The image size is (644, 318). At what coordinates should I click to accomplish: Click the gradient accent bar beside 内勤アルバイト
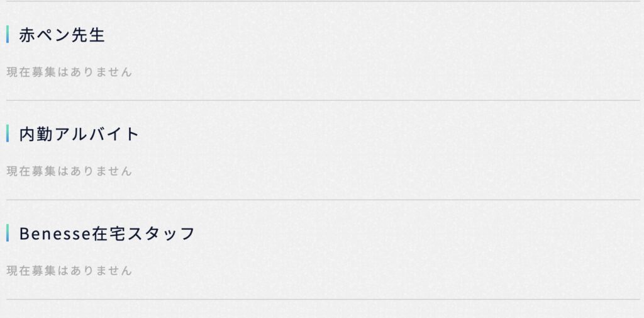[8, 133]
